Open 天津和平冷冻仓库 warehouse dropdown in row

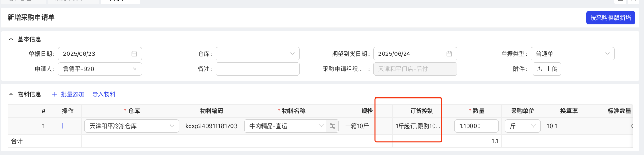tap(132, 126)
